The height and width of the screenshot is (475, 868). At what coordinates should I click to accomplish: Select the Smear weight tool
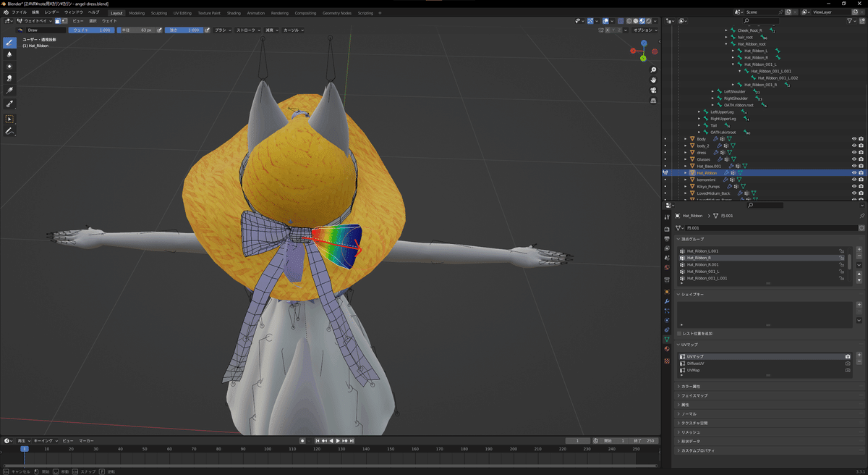pos(9,78)
